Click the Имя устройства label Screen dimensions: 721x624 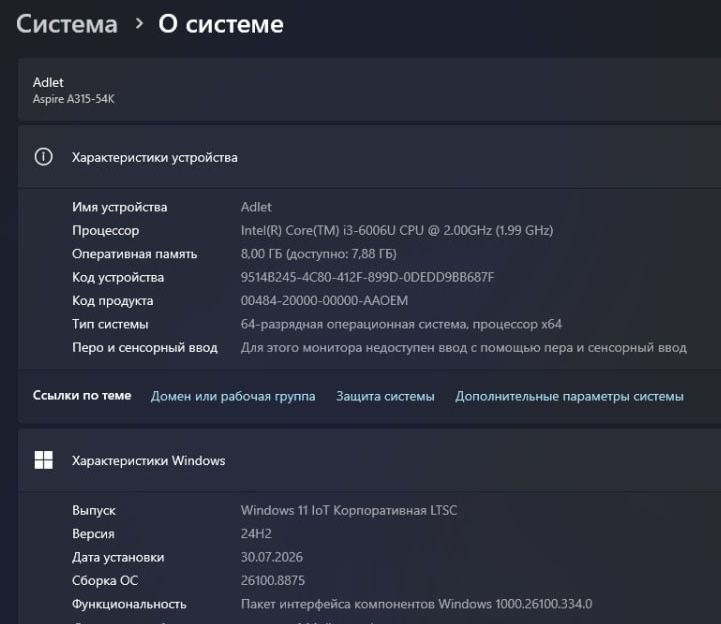tap(120, 207)
